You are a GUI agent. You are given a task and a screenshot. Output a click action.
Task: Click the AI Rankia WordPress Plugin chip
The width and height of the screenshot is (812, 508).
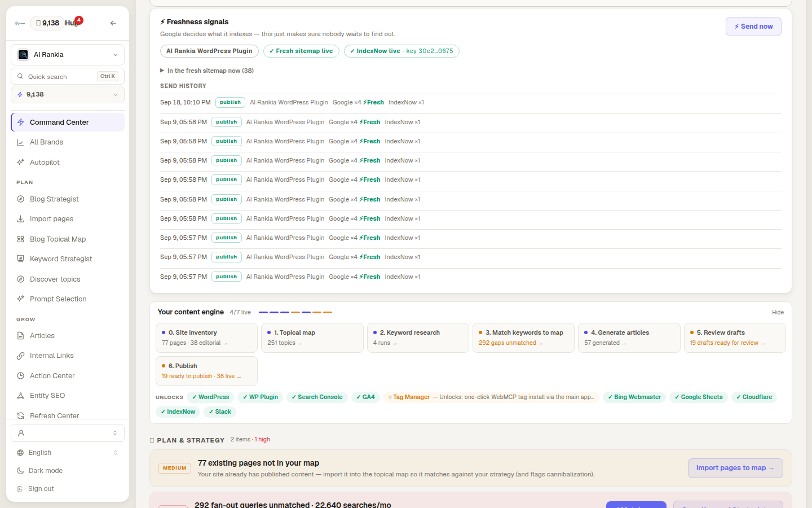pyautogui.click(x=209, y=51)
